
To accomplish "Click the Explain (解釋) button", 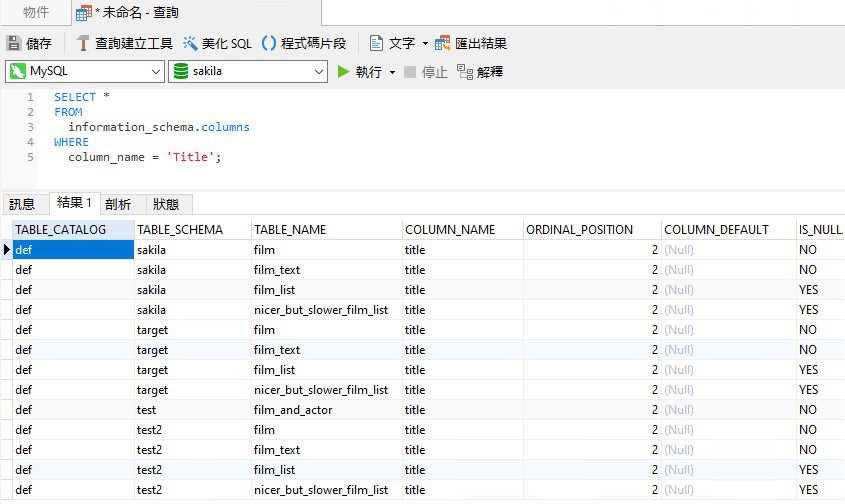I will [x=480, y=72].
